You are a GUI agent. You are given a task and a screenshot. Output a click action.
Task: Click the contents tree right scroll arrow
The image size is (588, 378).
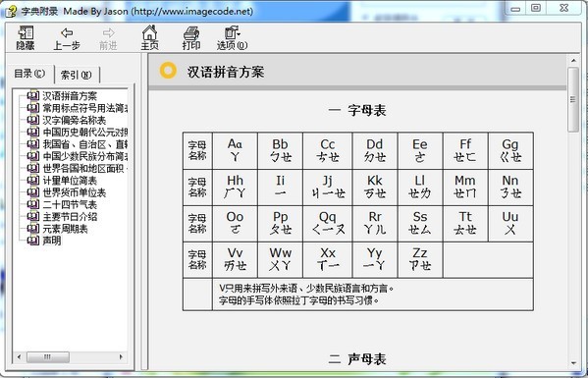121,356
